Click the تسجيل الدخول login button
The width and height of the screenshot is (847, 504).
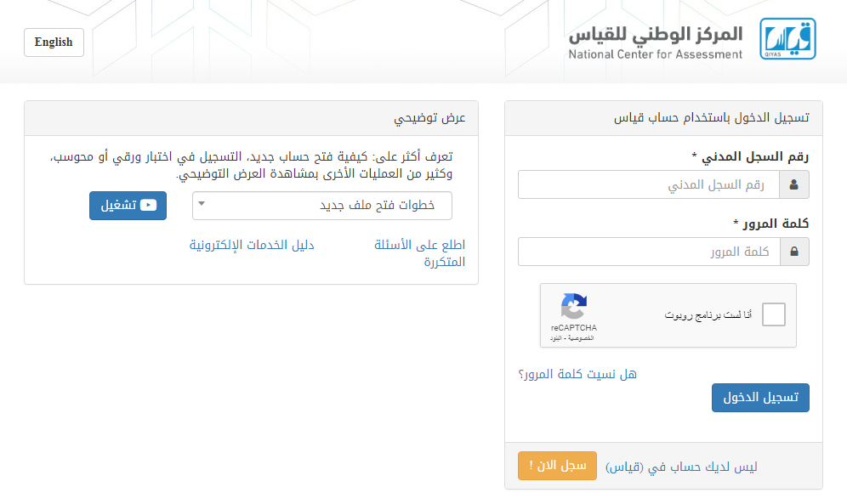click(760, 398)
